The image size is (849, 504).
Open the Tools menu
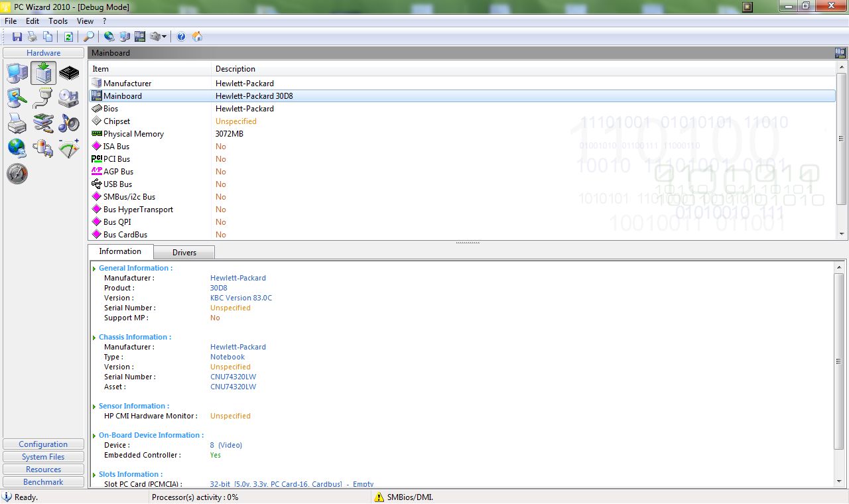tap(58, 21)
